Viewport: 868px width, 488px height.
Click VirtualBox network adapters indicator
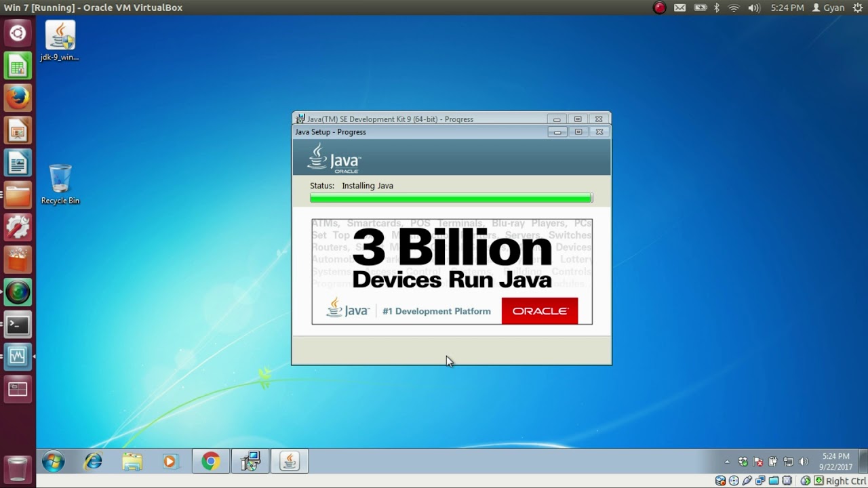pyautogui.click(x=759, y=481)
